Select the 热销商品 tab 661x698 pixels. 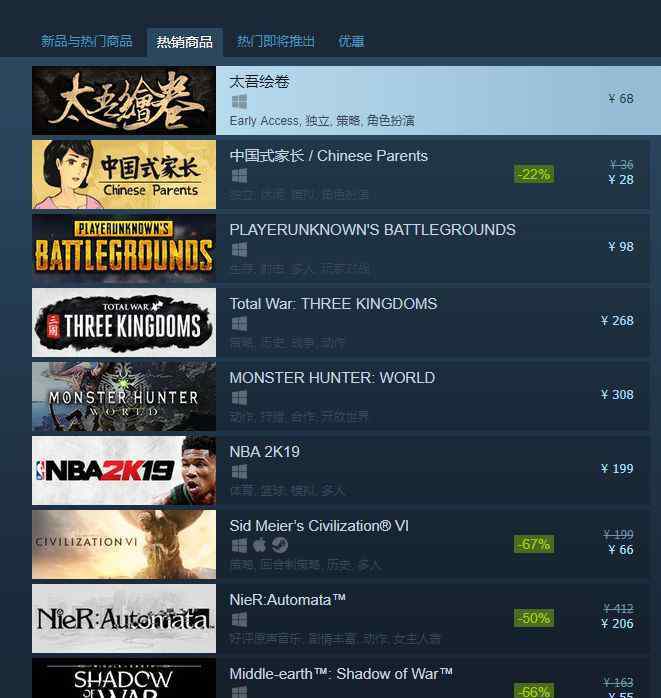pyautogui.click(x=184, y=42)
